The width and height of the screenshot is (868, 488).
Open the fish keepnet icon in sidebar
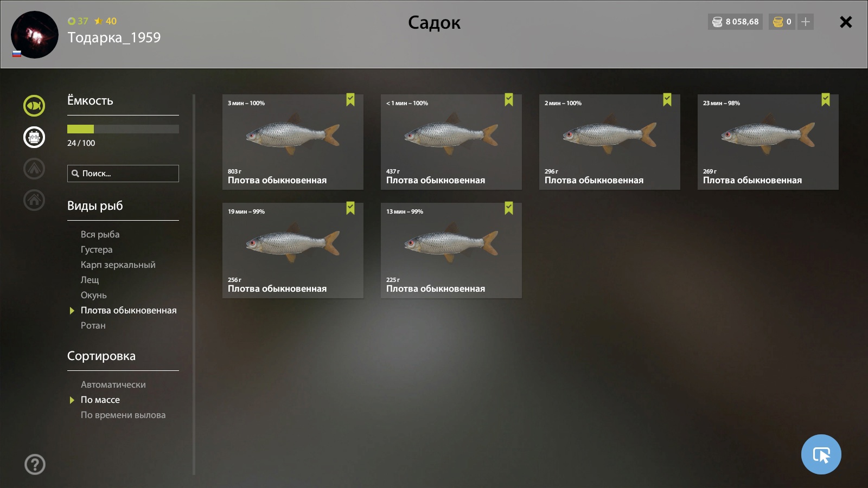coord(34,106)
